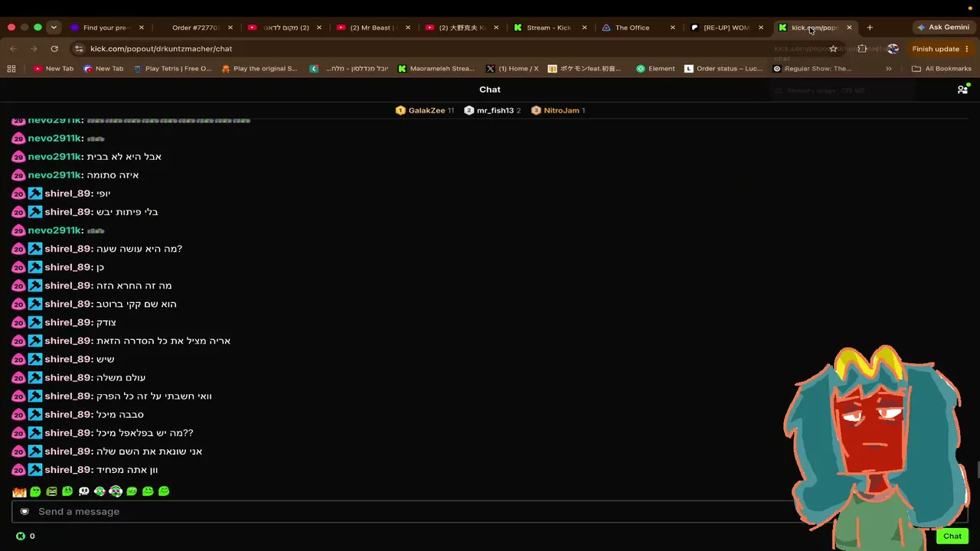Open the Home / X bookmark

click(512, 68)
